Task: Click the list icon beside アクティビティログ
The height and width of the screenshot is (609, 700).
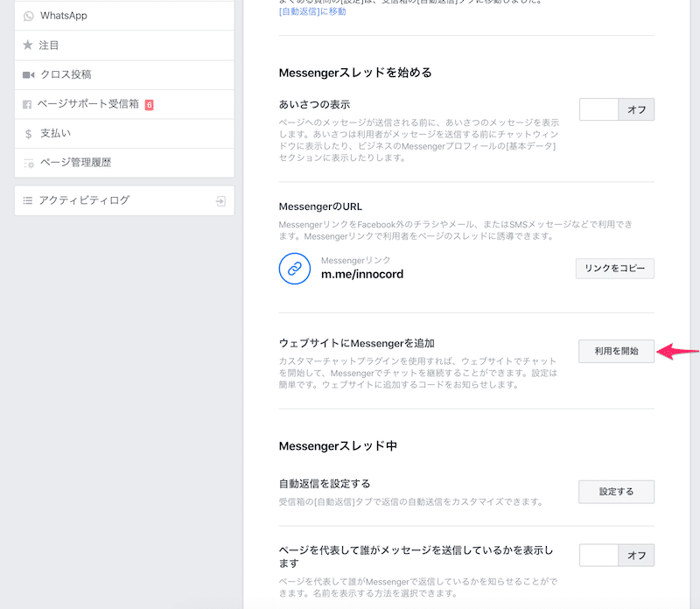Action: pos(28,200)
